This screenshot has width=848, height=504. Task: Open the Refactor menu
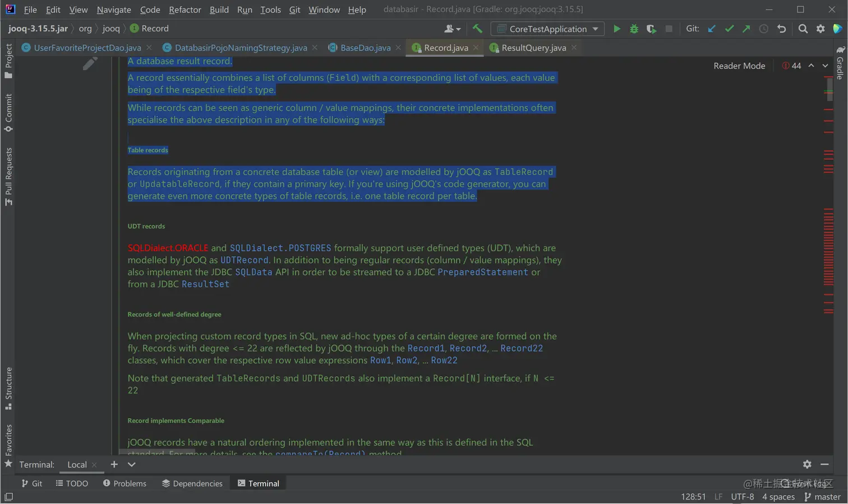[185, 10]
